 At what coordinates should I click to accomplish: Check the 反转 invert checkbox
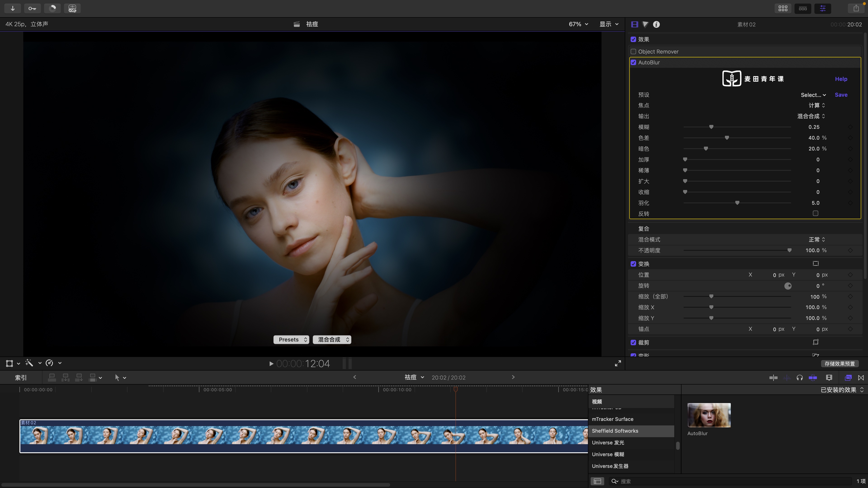tap(815, 213)
